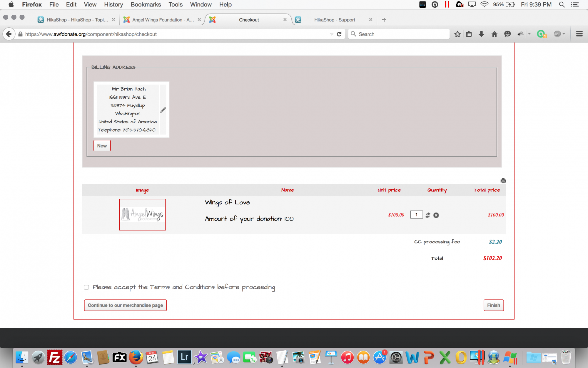Click the home icon in Firefox toolbar
Image resolution: width=588 pixels, height=368 pixels.
click(x=494, y=34)
